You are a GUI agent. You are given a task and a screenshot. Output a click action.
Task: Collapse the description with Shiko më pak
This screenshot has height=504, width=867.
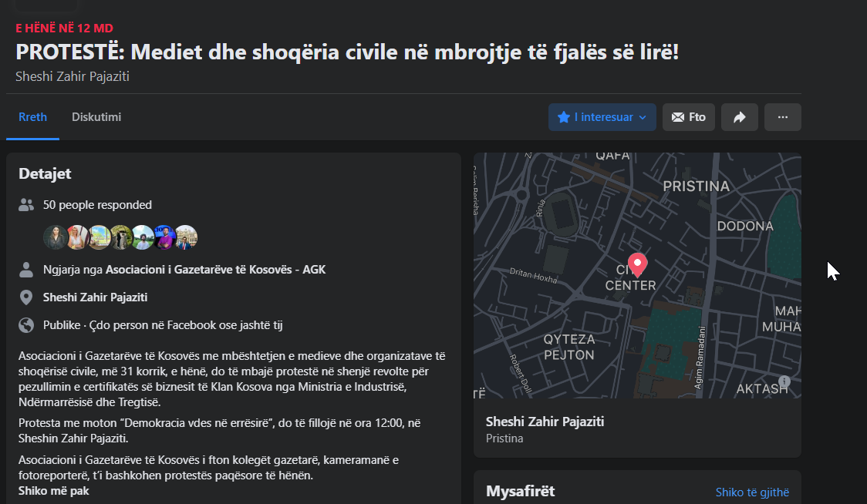pyautogui.click(x=53, y=491)
